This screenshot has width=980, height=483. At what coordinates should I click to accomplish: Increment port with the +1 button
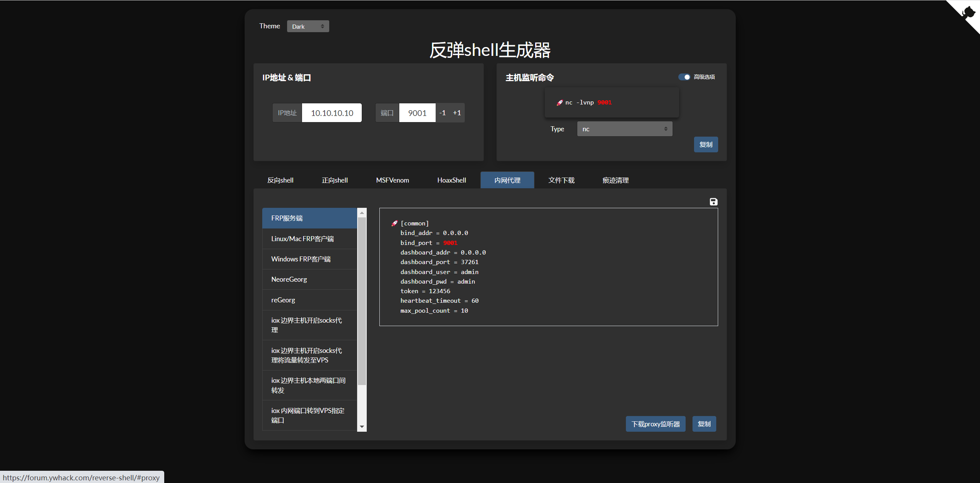pos(457,113)
